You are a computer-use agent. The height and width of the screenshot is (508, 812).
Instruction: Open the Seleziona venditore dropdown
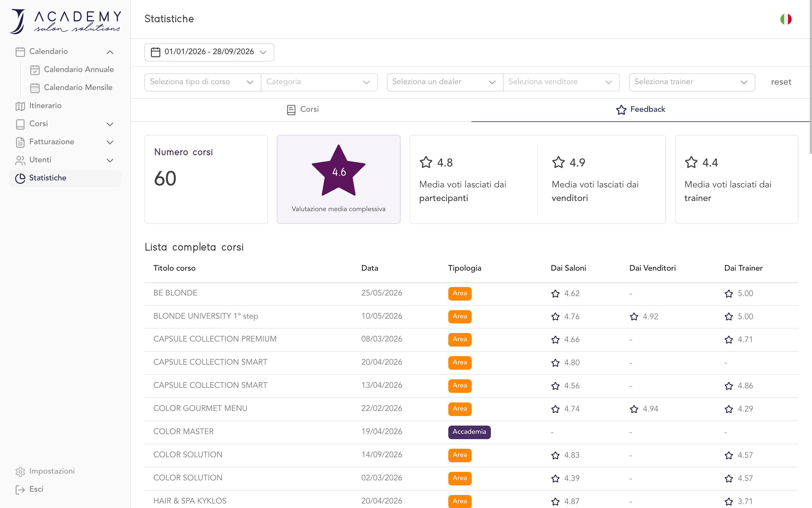[561, 82]
